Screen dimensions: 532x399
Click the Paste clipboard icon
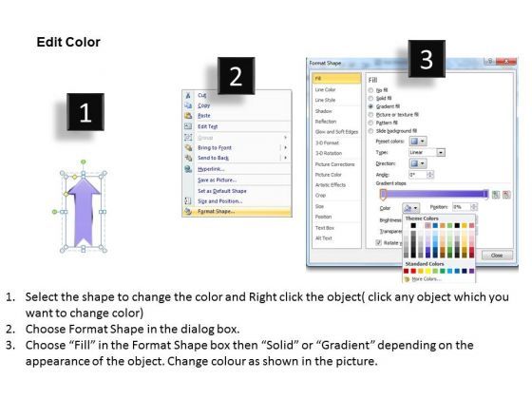click(188, 116)
